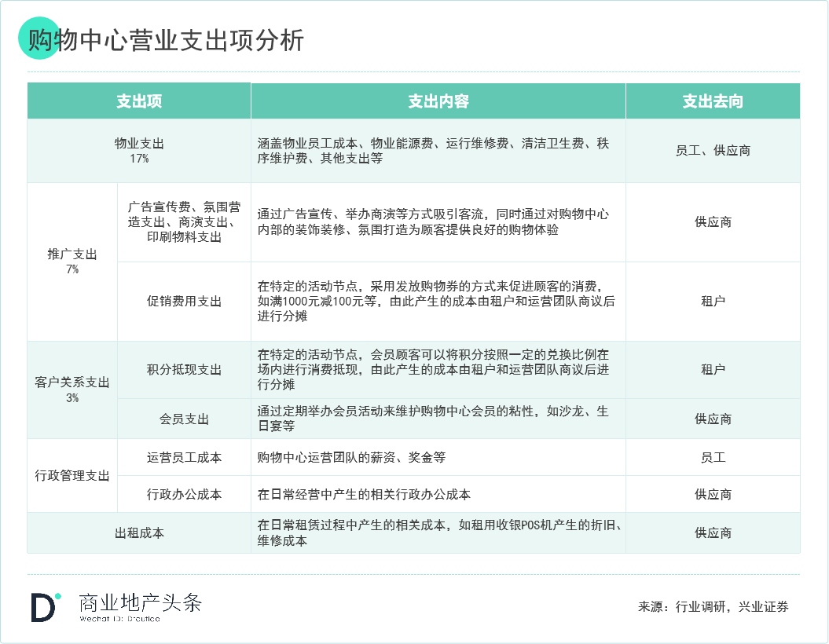Viewport: 829px width, 644px height.
Task: Select the 会员支出 cell
Action: tap(183, 419)
